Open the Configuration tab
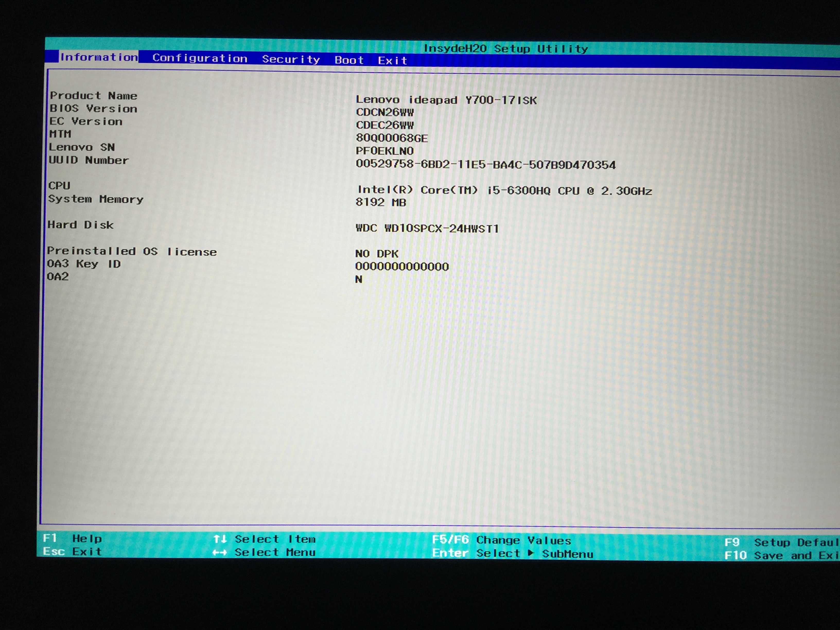 pos(200,58)
